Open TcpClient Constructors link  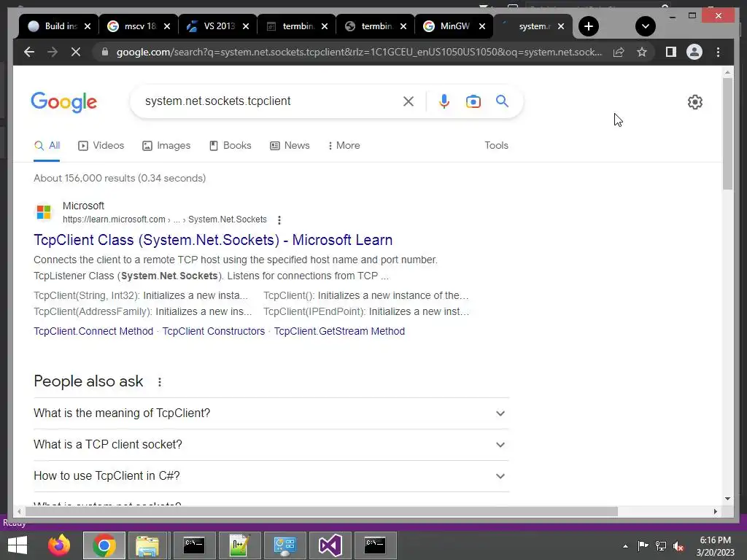[x=214, y=331]
